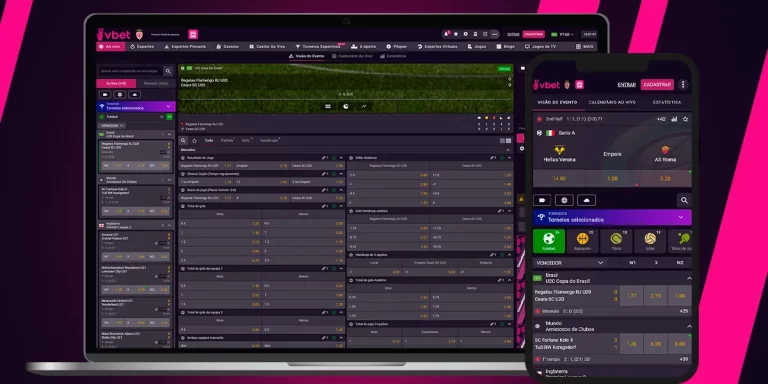Click the search magnifier on phone
This screenshot has height=384, width=768.
click(x=684, y=200)
